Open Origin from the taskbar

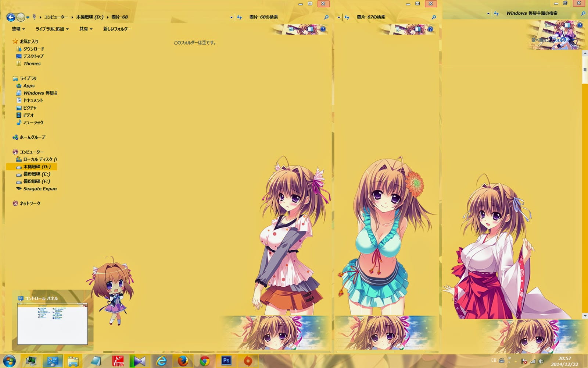pyautogui.click(x=247, y=361)
